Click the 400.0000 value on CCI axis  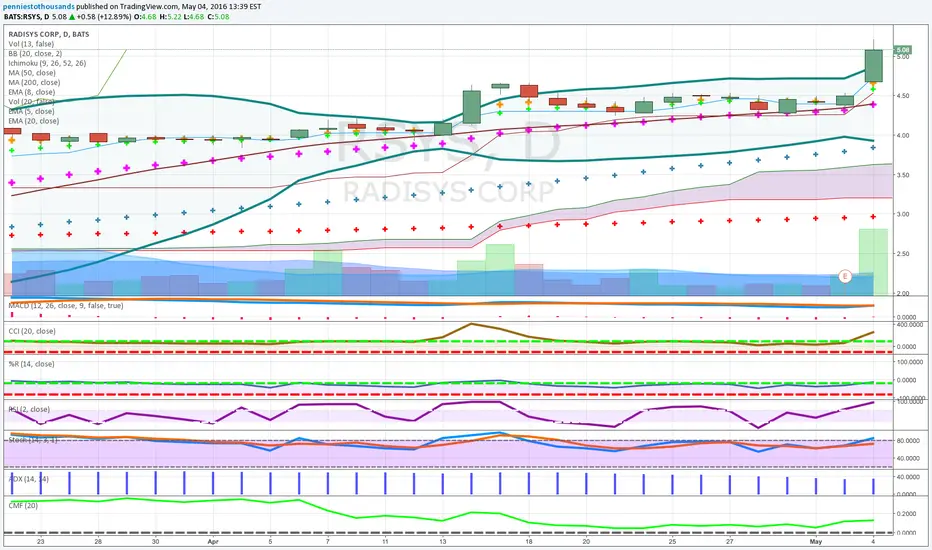pos(908,325)
